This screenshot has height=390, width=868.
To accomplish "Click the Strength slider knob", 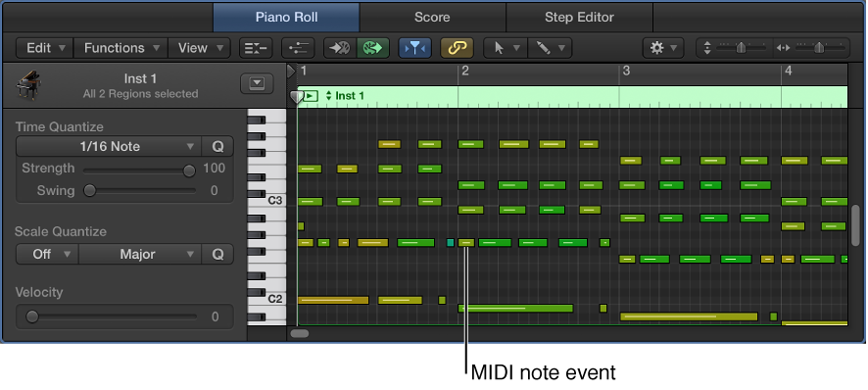I will pyautogui.click(x=189, y=171).
